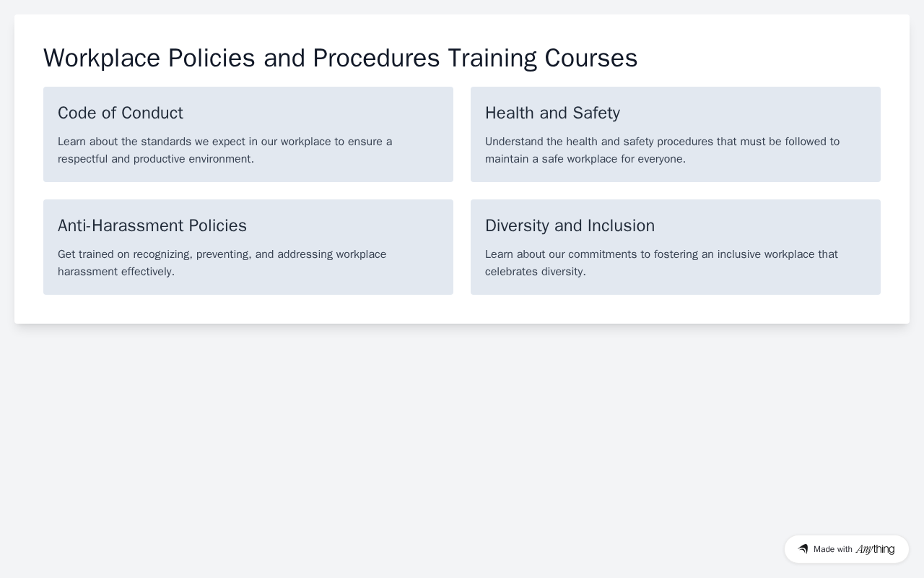Open the Code of Conduct course card

tap(248, 134)
